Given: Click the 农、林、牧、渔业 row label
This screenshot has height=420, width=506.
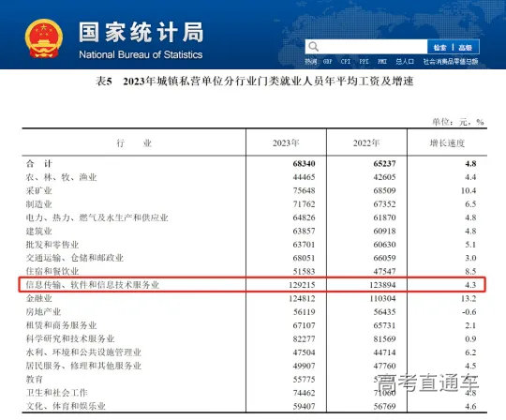Looking at the screenshot, I should (x=61, y=177).
